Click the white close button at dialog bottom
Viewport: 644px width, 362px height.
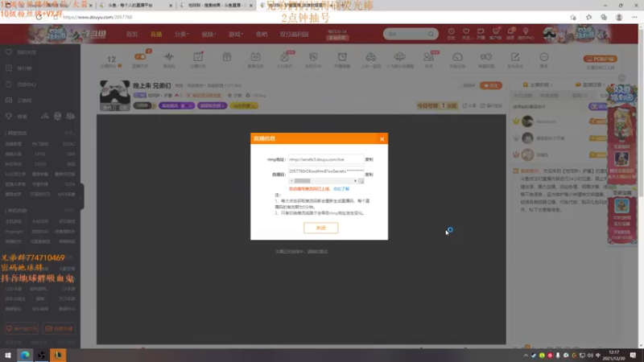320,228
